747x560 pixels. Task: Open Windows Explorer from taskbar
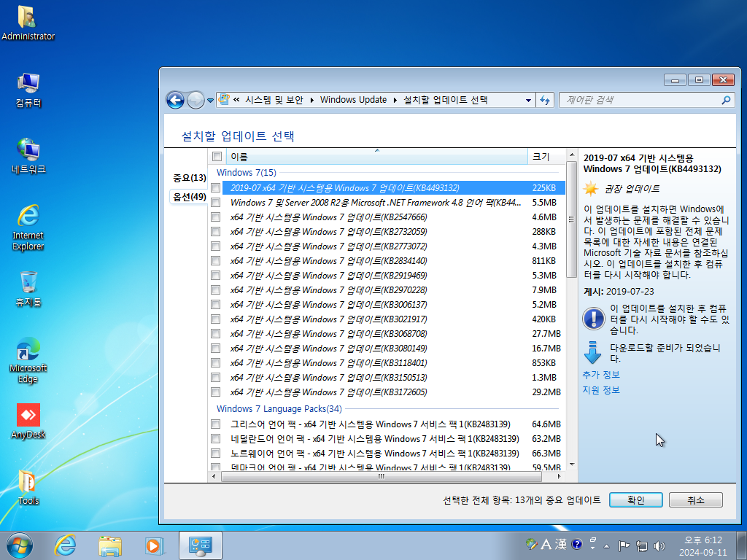tap(110, 545)
